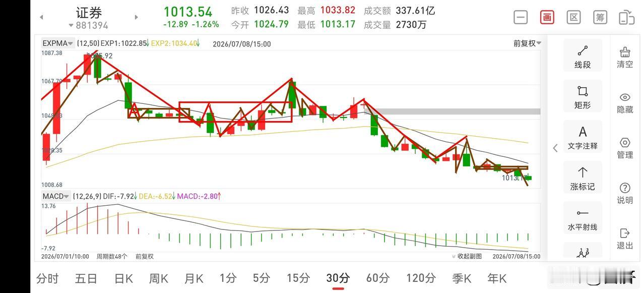Click the gray horizontal band on the chart

[x=453, y=111]
